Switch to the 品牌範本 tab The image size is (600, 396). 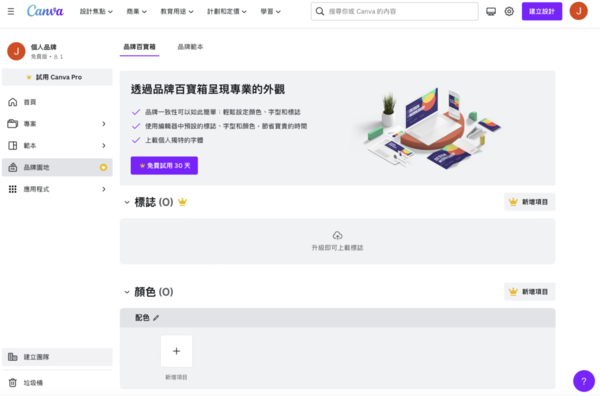click(x=190, y=47)
